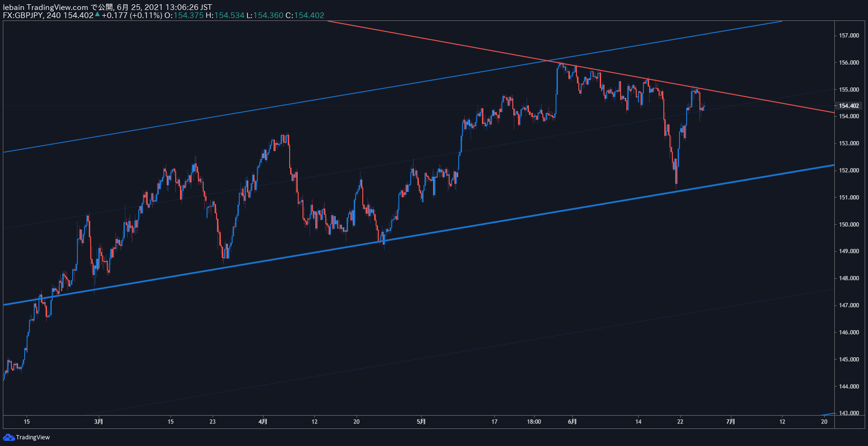Click the open value O:154.375

tap(184, 15)
